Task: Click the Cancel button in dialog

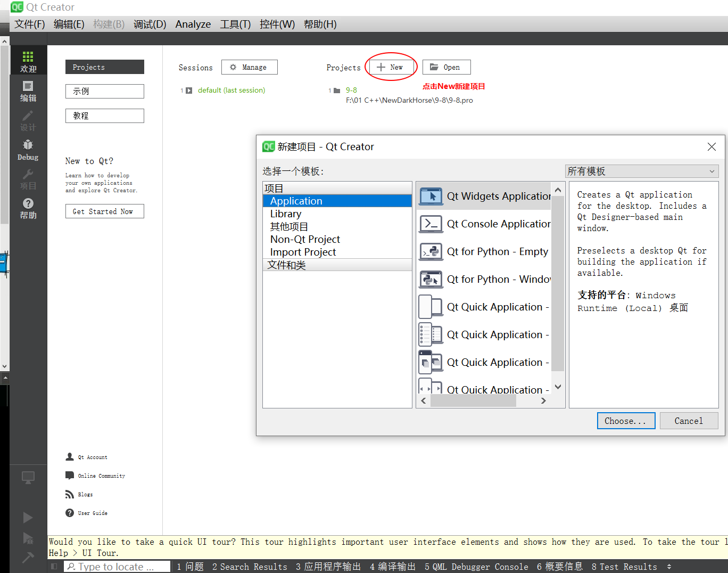Action: point(689,421)
